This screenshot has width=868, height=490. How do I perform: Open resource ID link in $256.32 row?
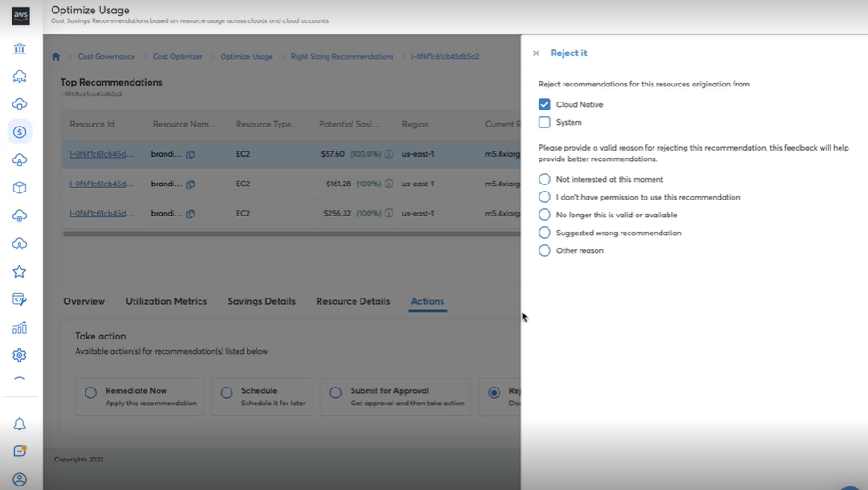pyautogui.click(x=101, y=213)
